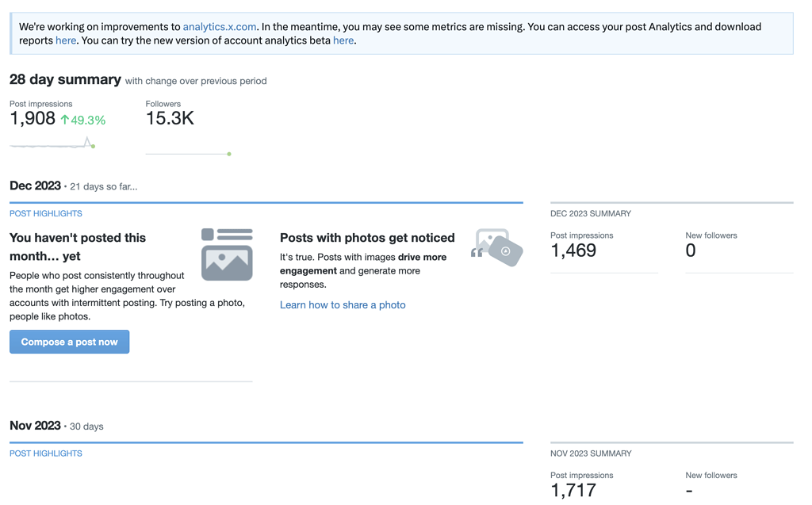Open the analytics.x.com link
This screenshot has height=505, width=812.
pos(220,27)
